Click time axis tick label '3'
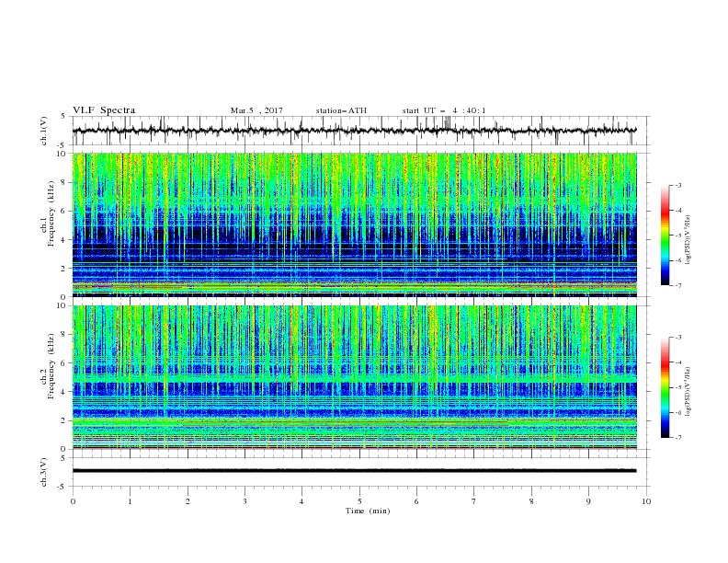Image resolution: width=728 pixels, height=563 pixels. coord(245,501)
